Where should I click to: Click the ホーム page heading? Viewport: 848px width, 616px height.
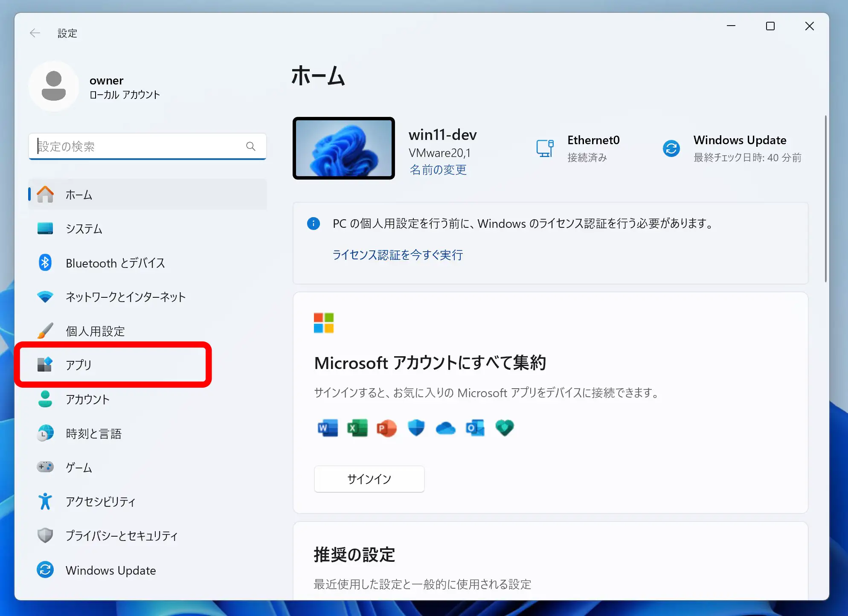click(x=318, y=76)
